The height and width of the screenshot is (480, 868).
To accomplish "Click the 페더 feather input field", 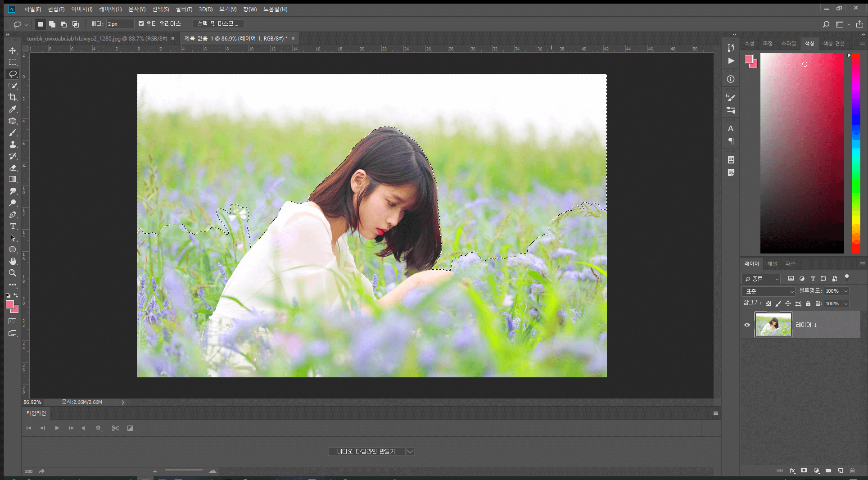I will (x=120, y=24).
